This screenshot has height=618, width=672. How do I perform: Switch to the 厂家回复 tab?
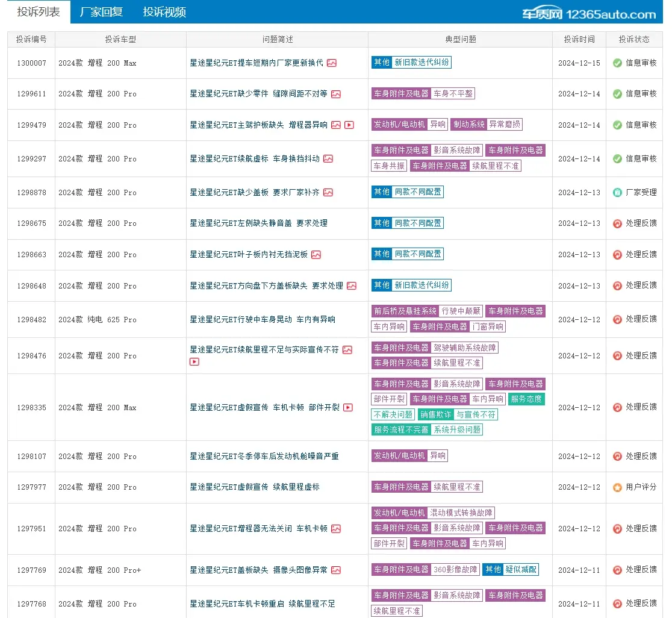point(101,11)
